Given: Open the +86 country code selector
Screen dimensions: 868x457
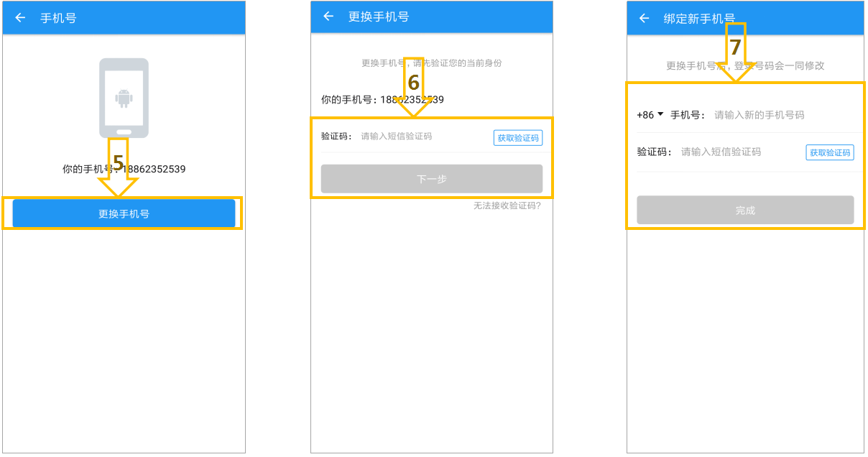Looking at the screenshot, I should [x=650, y=115].
